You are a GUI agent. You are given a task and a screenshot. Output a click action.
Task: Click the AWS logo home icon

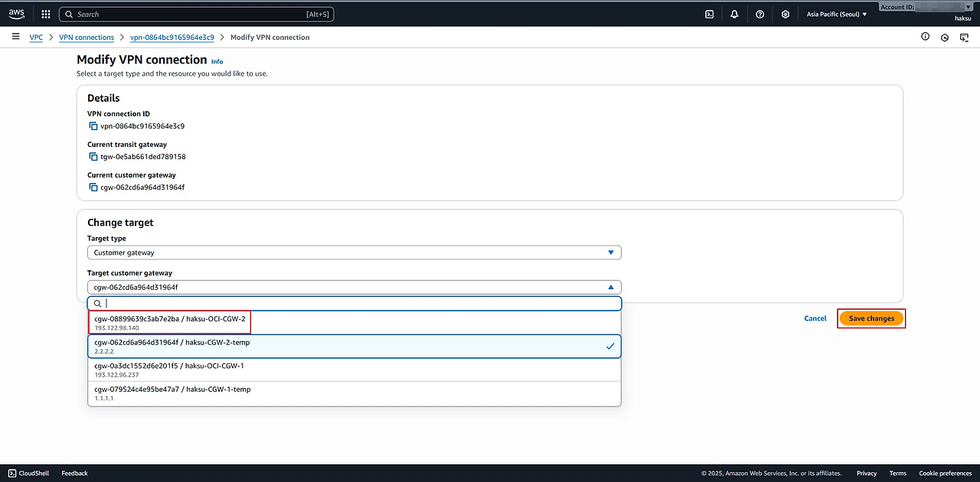[17, 14]
